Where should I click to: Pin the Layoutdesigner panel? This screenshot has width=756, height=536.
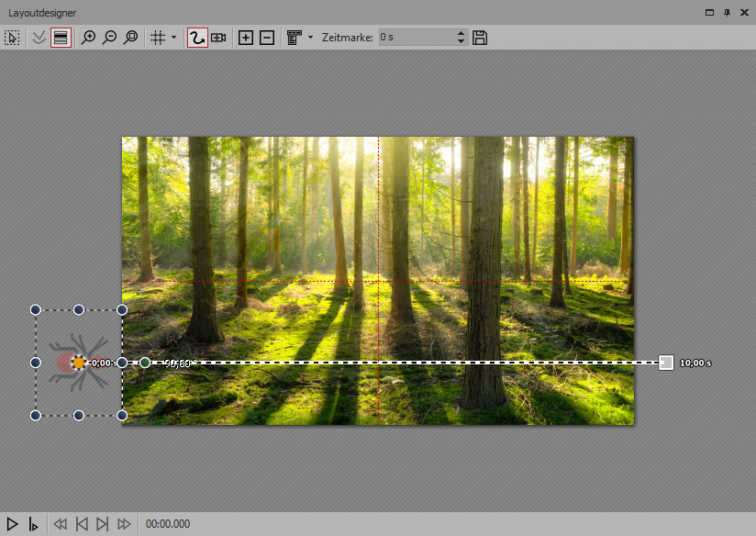coord(727,12)
